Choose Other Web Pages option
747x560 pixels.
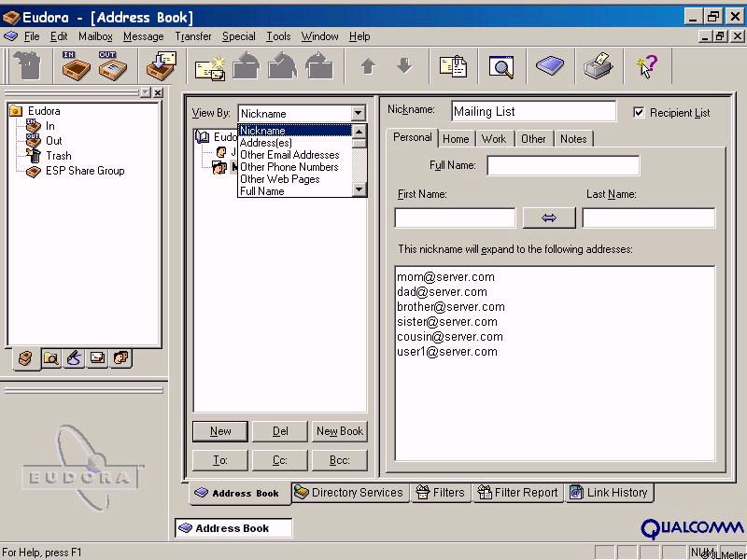coord(295,179)
